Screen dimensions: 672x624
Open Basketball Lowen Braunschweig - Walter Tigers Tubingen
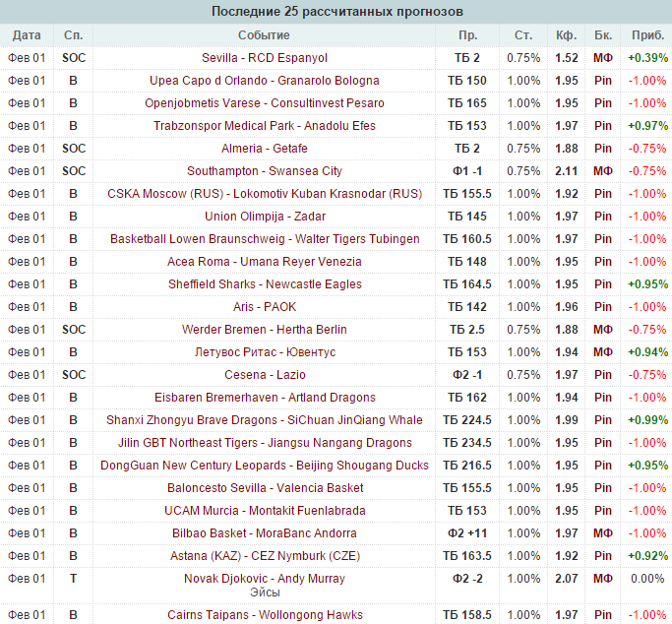coord(265,239)
